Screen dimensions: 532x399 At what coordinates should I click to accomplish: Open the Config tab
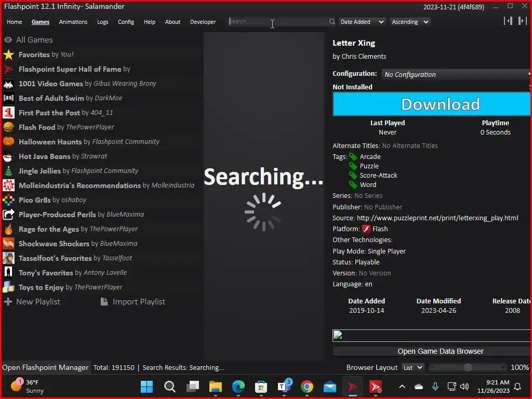pos(126,22)
